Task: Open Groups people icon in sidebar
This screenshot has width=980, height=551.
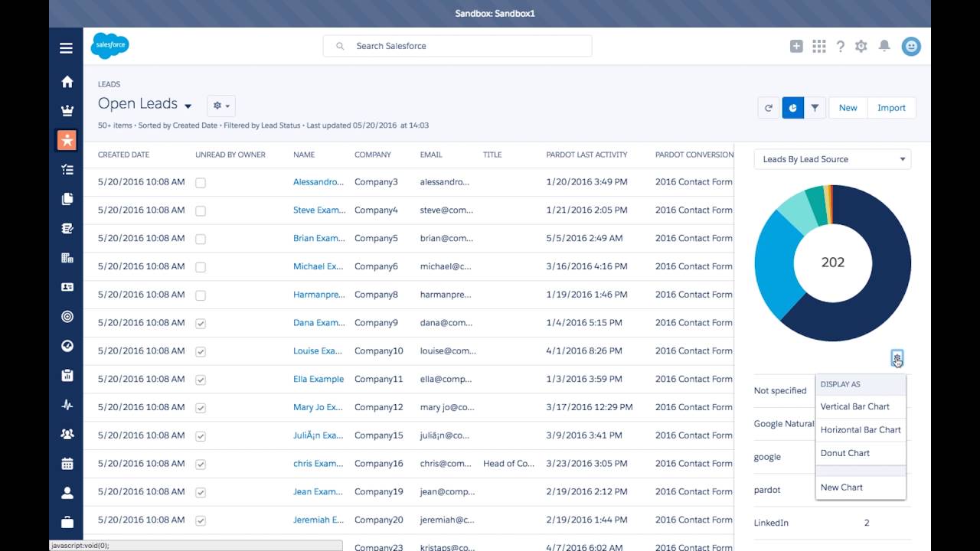Action: click(67, 434)
